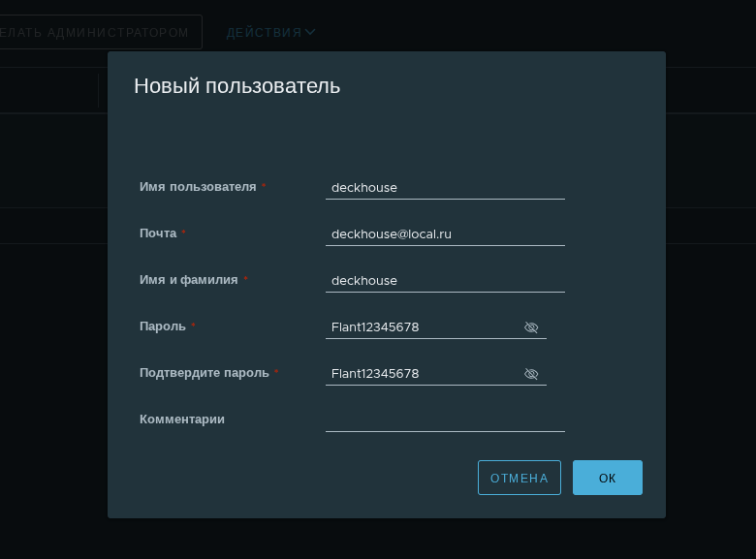
Task: Click the Сделать администратором button
Action: point(97,32)
